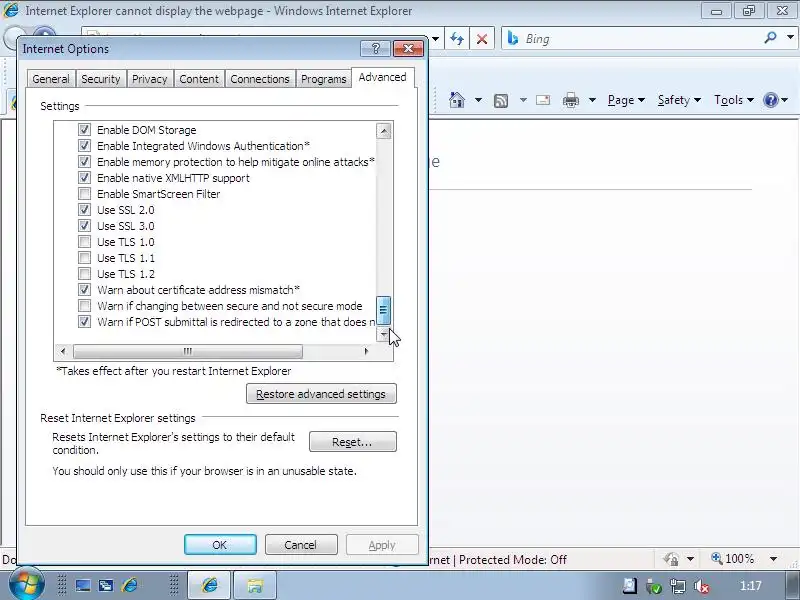Click the document tray icon beside shield
Screen dimensions: 800x600
coord(629,586)
